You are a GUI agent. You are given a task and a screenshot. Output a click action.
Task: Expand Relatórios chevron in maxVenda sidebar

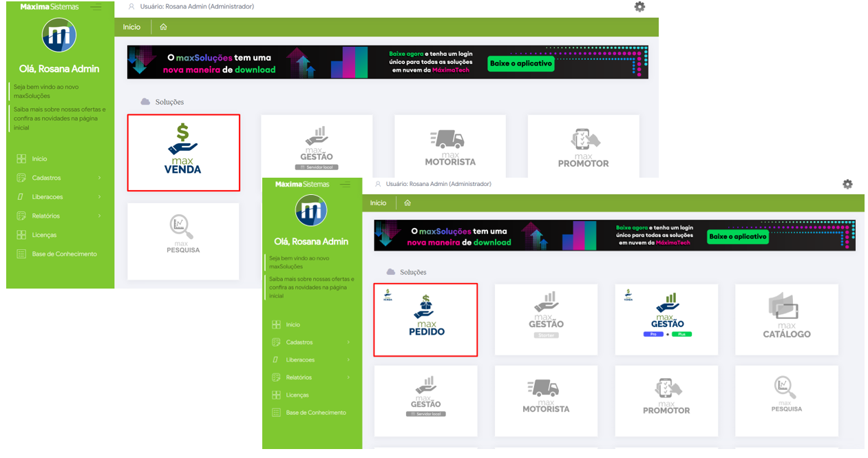pyautogui.click(x=99, y=216)
